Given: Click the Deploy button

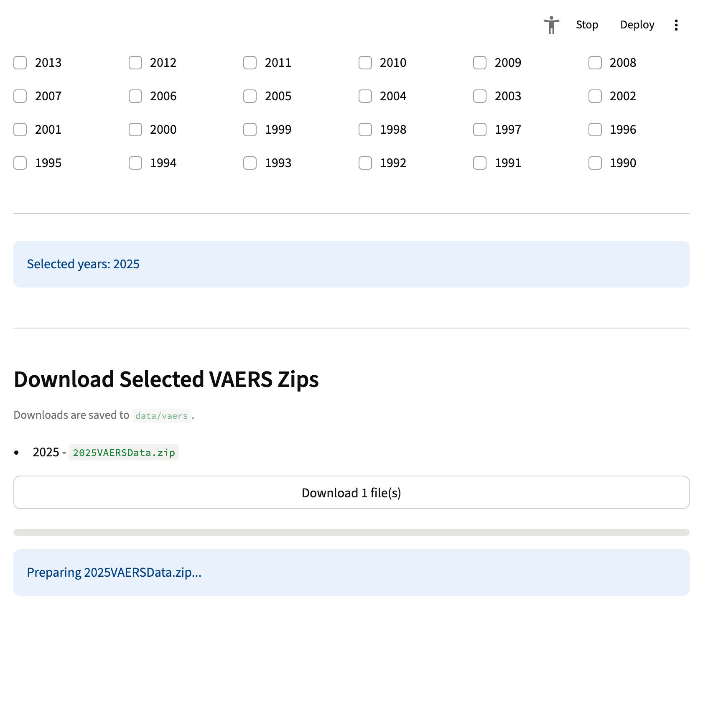Looking at the screenshot, I should pos(637,25).
